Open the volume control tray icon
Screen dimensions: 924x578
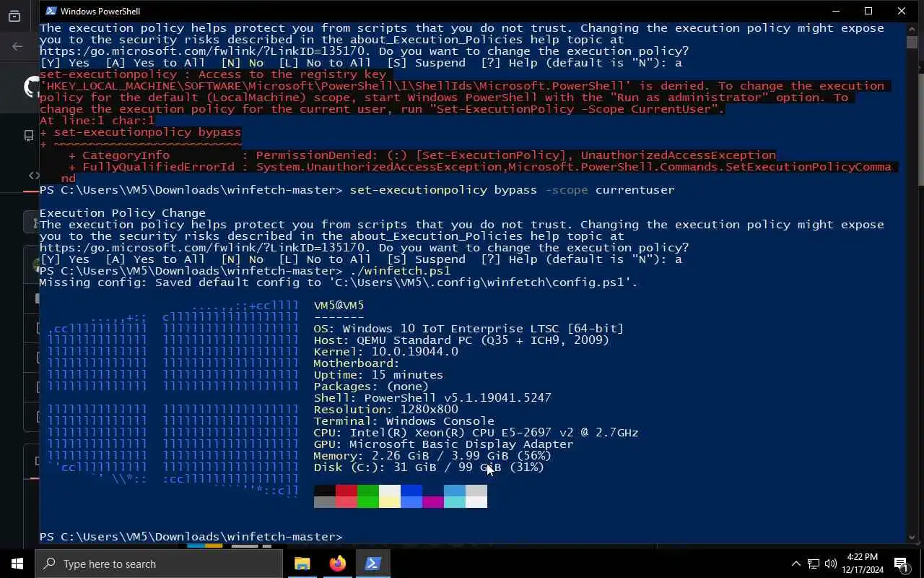[830, 564]
